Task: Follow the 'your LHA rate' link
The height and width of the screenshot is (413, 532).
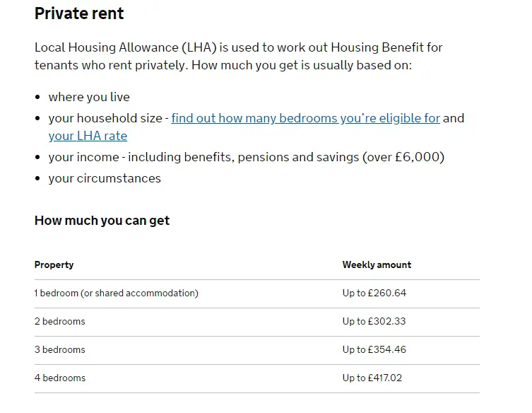Action: [x=88, y=136]
